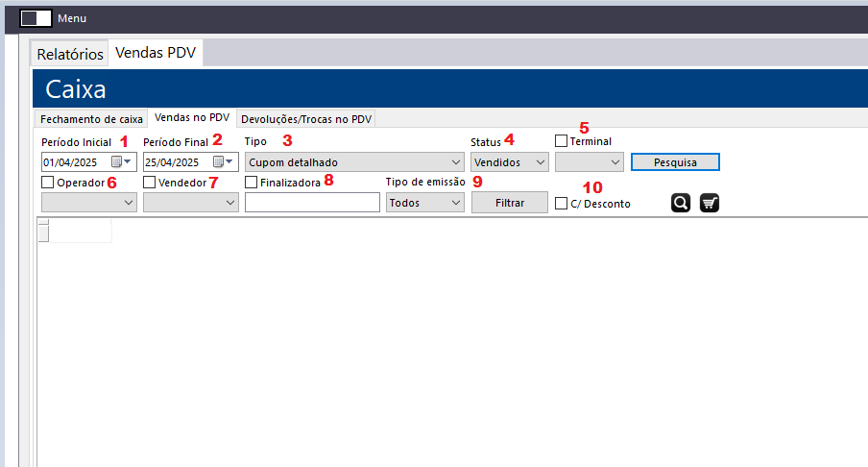868x467 pixels.
Task: Click the Pesquisa button
Action: pos(675,162)
